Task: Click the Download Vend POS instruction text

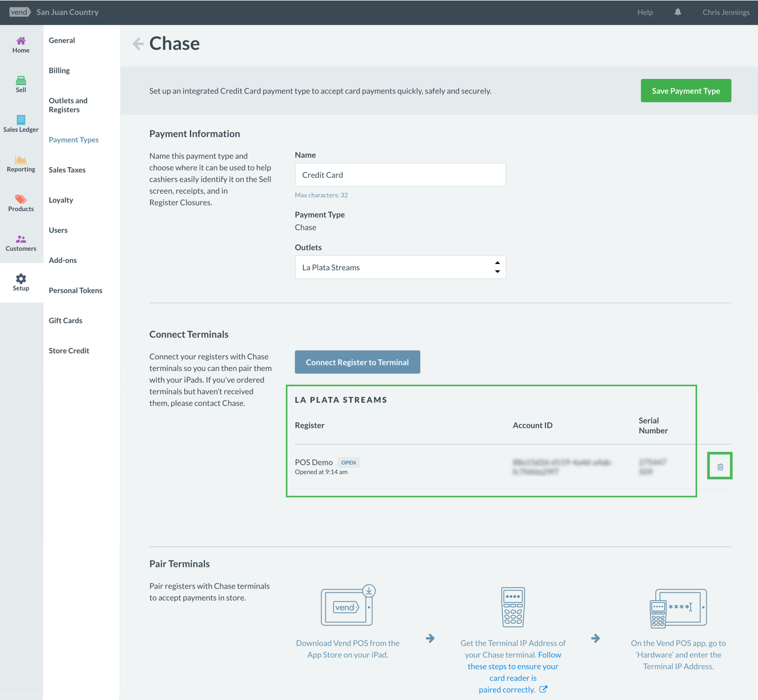Action: tap(348, 649)
